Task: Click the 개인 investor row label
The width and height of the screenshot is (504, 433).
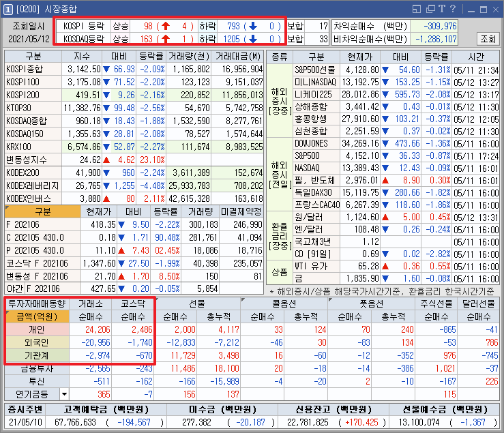Action: coord(37,329)
